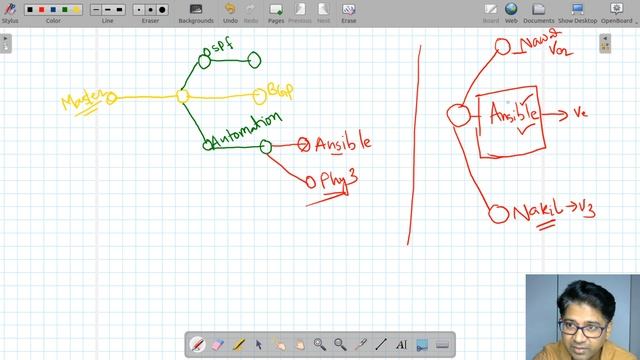Image resolution: width=640 pixels, height=360 pixels.
Task: Click Show Desktop
Action: click(x=578, y=13)
